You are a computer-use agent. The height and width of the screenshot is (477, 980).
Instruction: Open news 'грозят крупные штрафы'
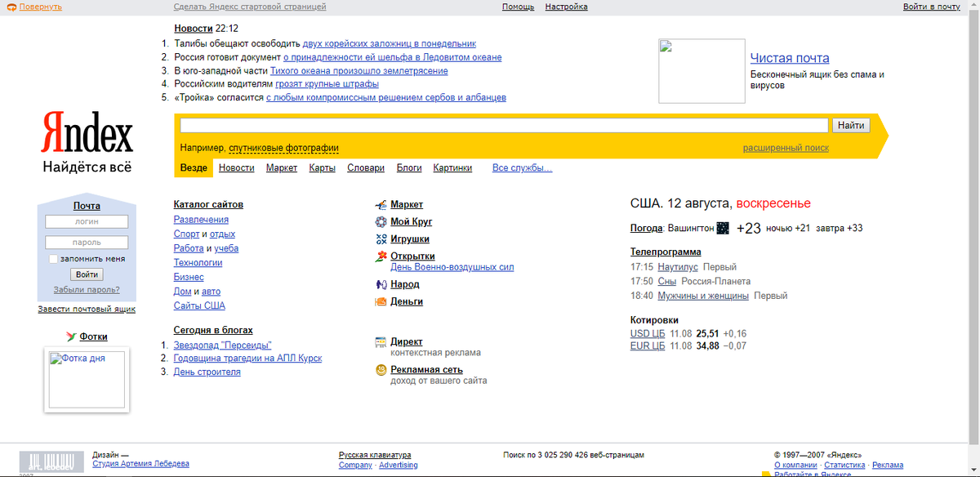pyautogui.click(x=327, y=84)
